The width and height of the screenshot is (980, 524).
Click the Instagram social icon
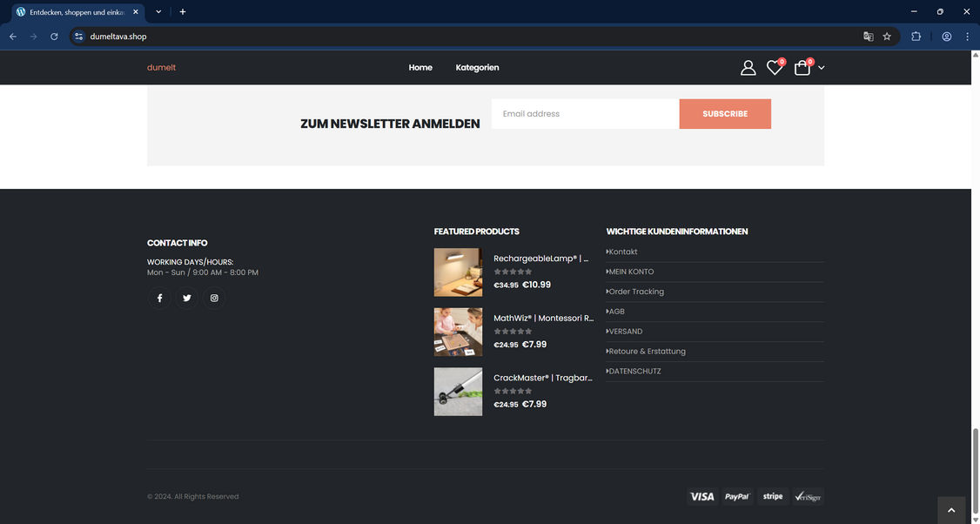coord(213,298)
